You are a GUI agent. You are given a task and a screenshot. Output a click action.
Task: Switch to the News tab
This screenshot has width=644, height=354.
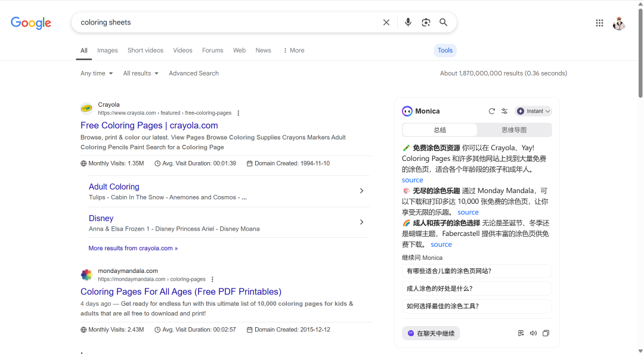click(263, 50)
